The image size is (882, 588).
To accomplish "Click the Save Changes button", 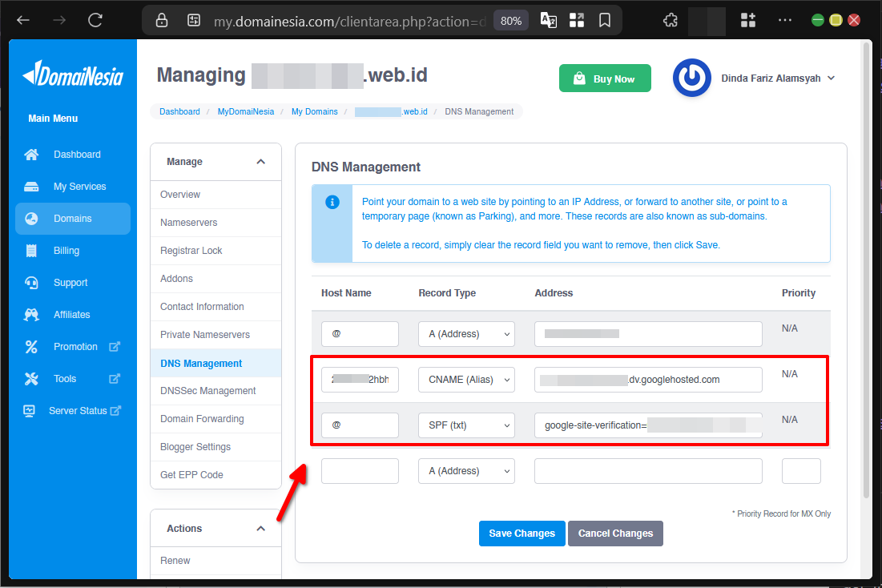I will pyautogui.click(x=522, y=534).
